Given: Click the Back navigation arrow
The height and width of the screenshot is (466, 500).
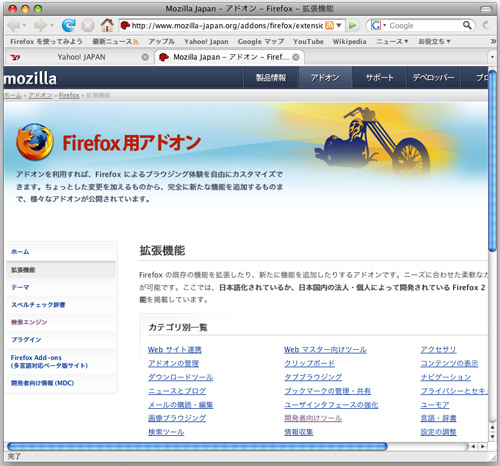Looking at the screenshot, I should point(14,25).
